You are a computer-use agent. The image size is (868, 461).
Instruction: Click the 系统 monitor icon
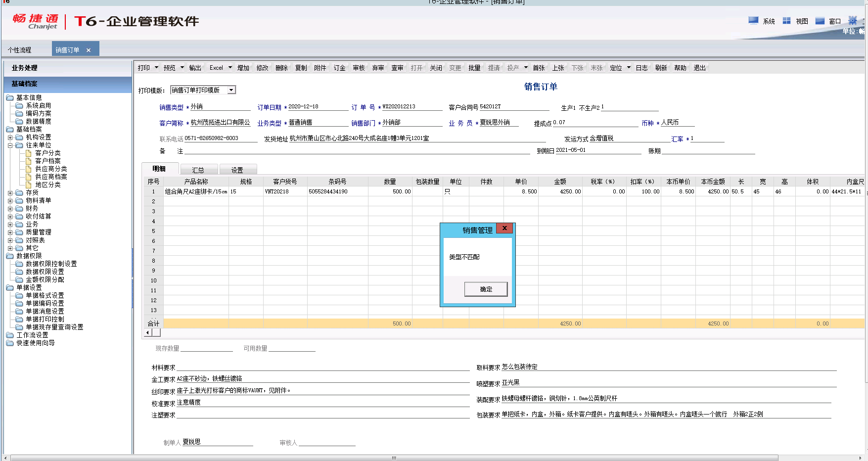[753, 21]
